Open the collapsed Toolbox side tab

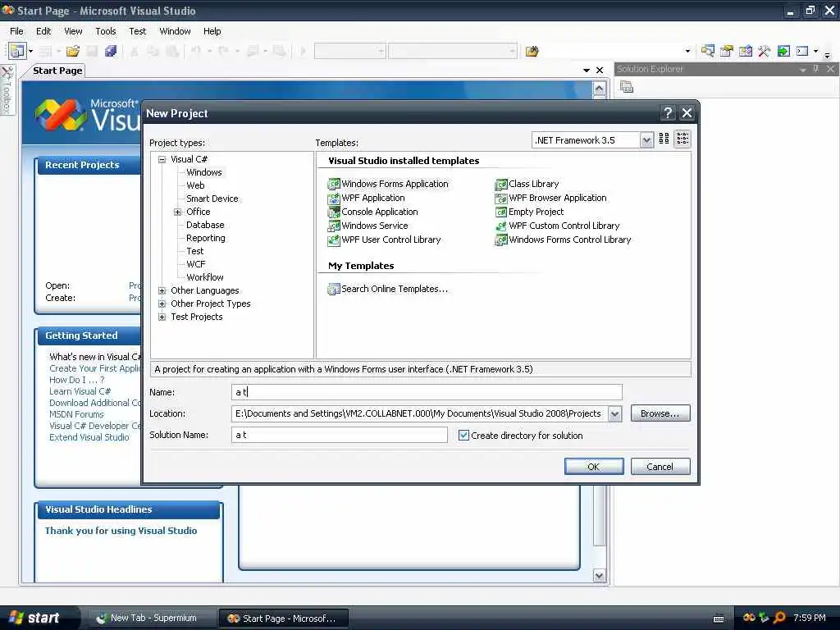click(x=7, y=90)
